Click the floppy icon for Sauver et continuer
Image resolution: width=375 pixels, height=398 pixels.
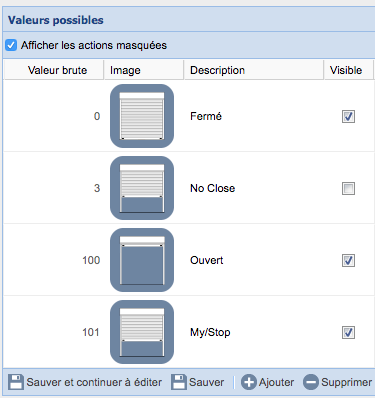16,382
